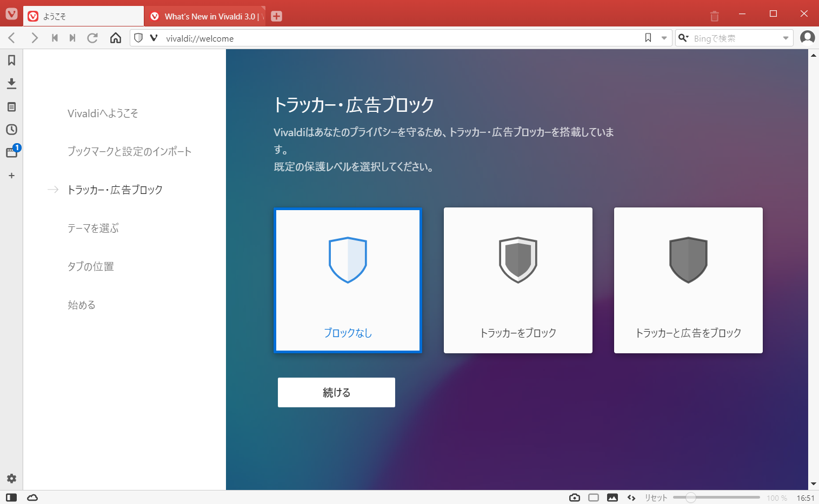Image resolution: width=819 pixels, height=504 pixels.
Task: Open the Notes panel
Action: point(11,107)
